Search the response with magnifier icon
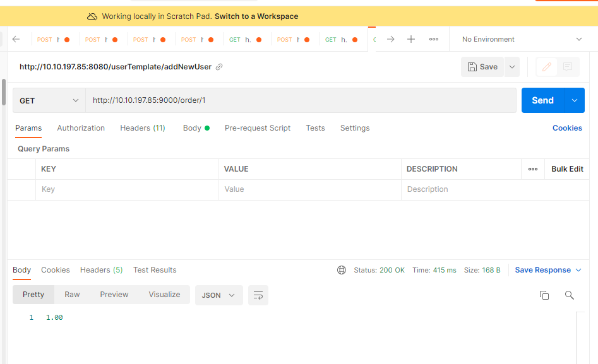 tap(569, 295)
